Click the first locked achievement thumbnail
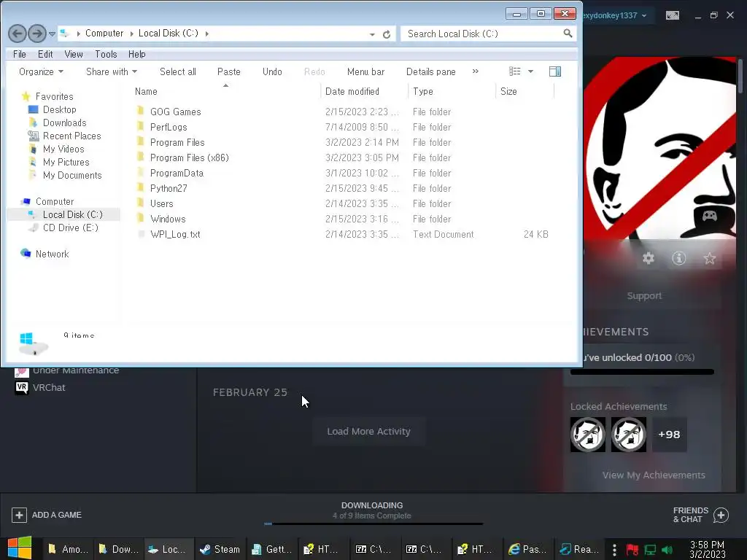This screenshot has width=747, height=560. 588,435
